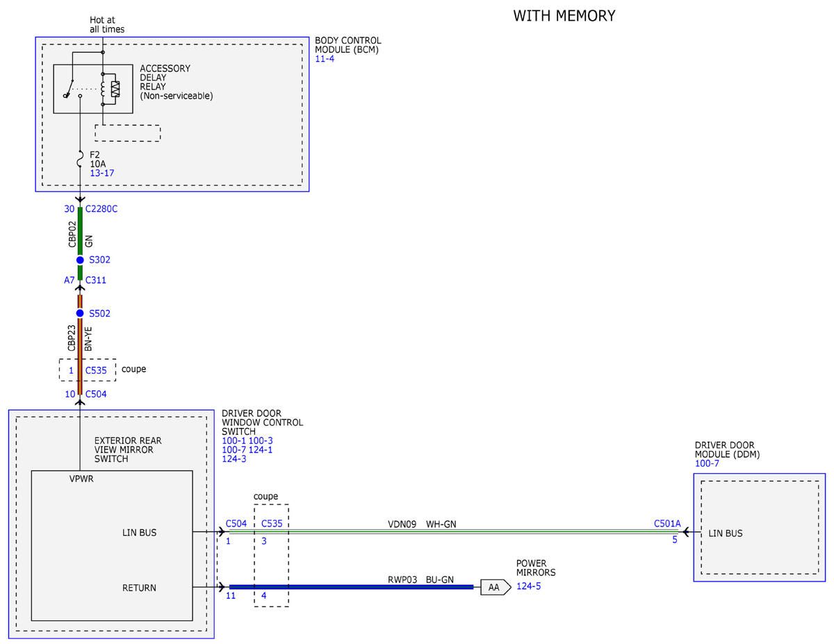Viewport: 834px width, 644px height.
Task: Open connector C311 link
Action: pyautogui.click(x=96, y=280)
